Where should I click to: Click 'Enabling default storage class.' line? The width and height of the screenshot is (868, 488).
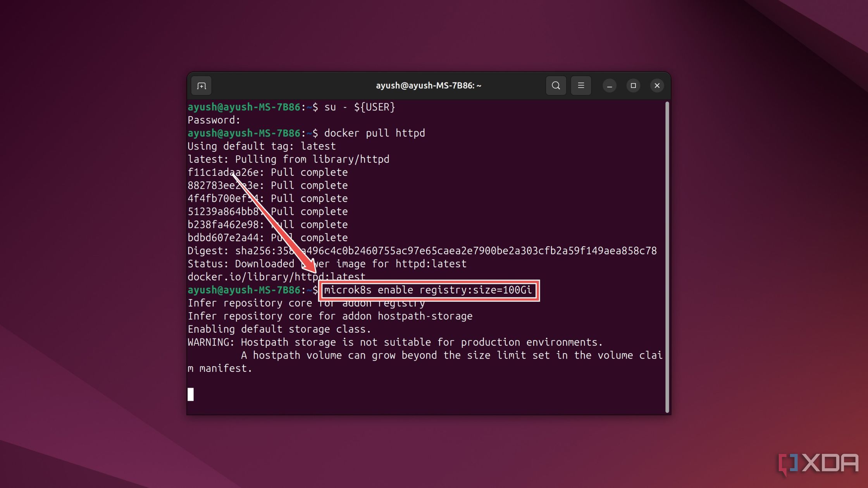pos(279,329)
